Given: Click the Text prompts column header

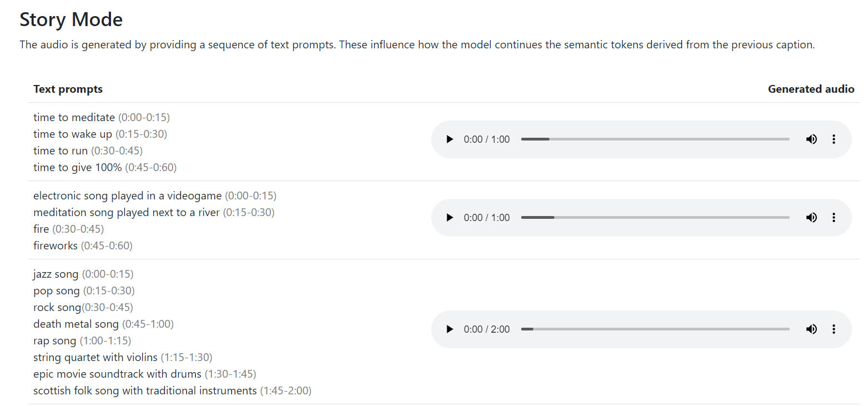Looking at the screenshot, I should [x=68, y=89].
